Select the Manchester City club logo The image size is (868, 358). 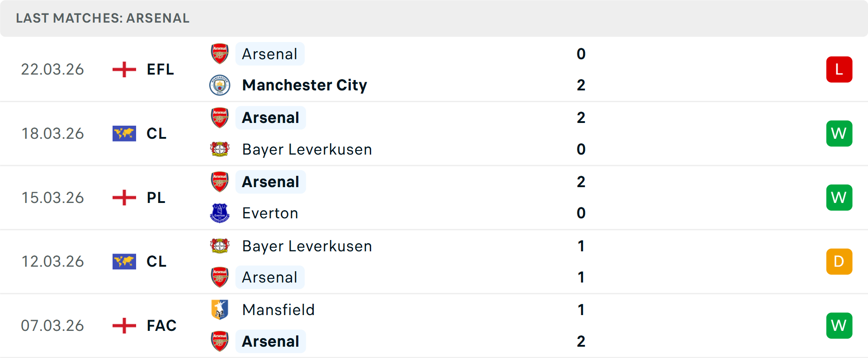220,85
